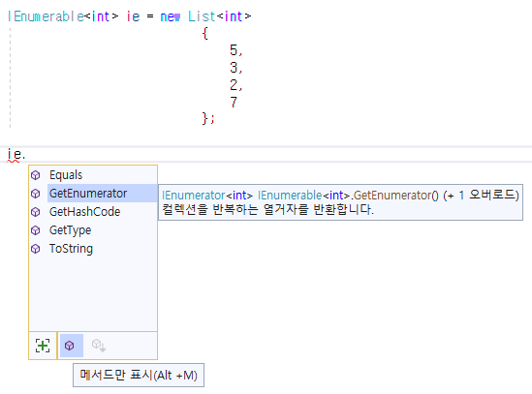Pick GetHashCode in the suggestion list
Viewport: 532px width, 394px height.
tap(93, 212)
